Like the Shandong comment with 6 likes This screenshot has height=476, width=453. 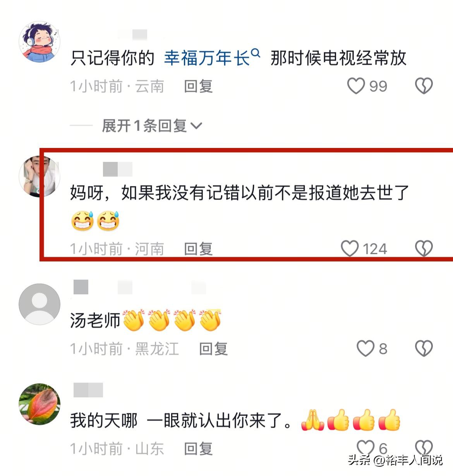pos(365,448)
